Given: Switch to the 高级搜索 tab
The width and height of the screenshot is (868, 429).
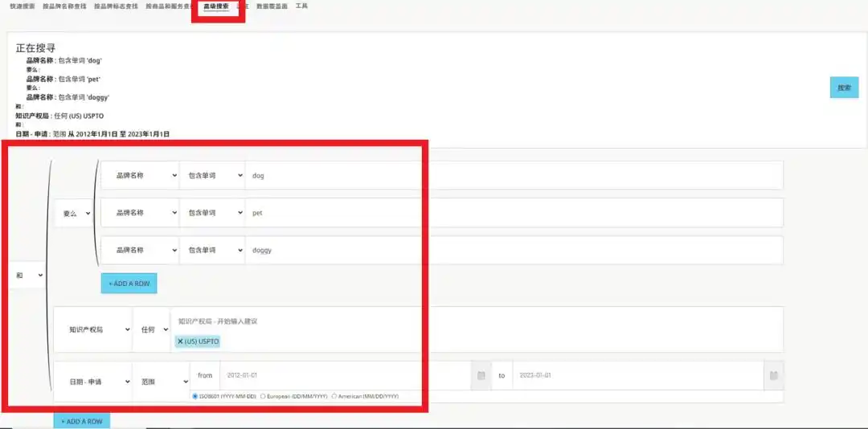Looking at the screenshot, I should click(x=216, y=6).
